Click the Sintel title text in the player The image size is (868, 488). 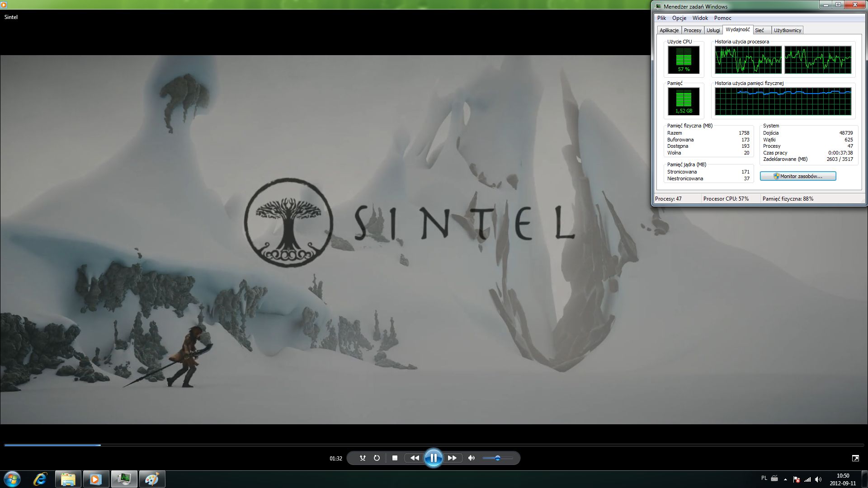coord(11,17)
